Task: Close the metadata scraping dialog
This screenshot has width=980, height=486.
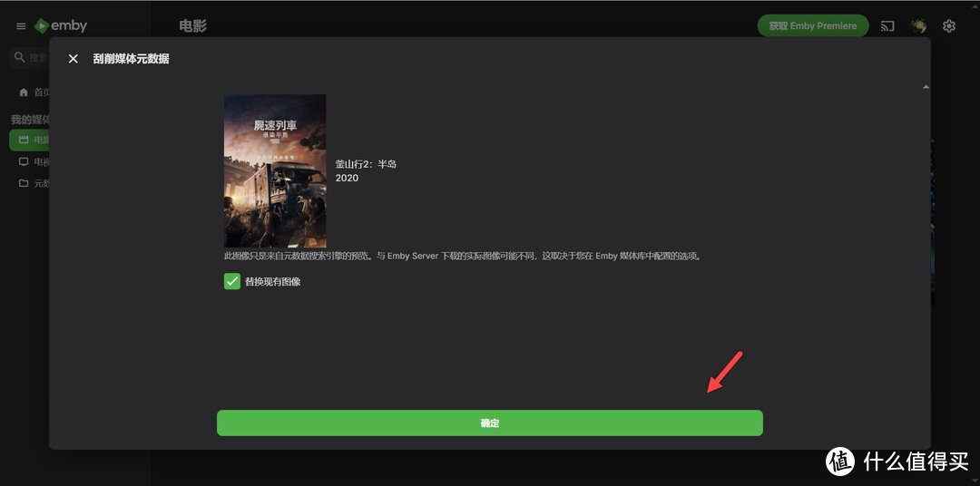Action: point(73,59)
